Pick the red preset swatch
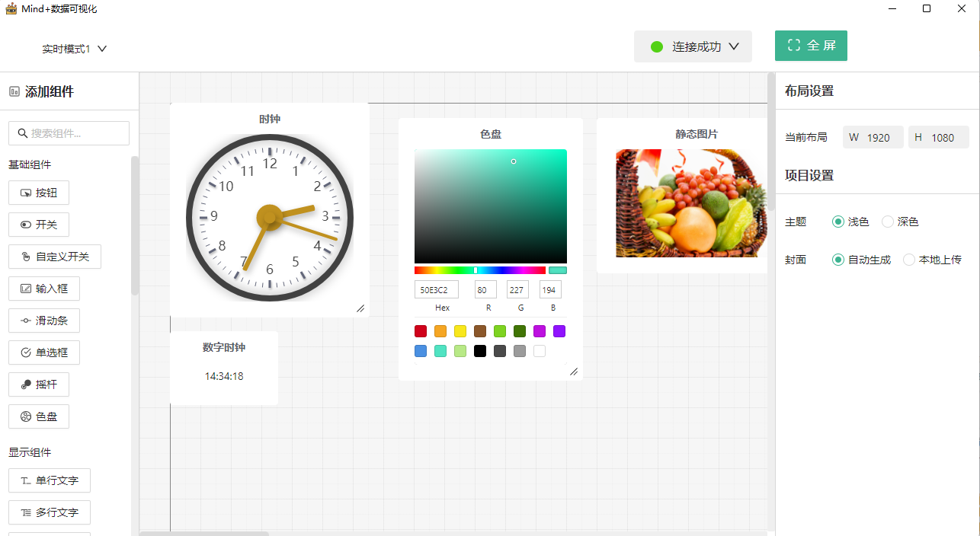The width and height of the screenshot is (980, 536). [421, 331]
